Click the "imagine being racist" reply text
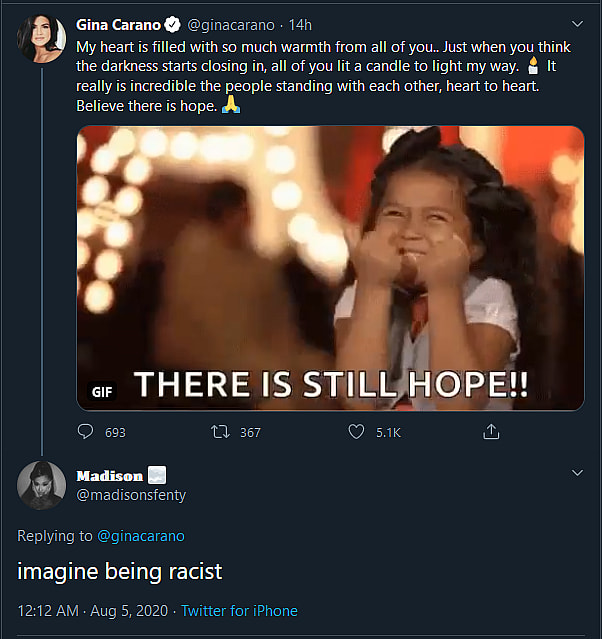 click(x=120, y=572)
